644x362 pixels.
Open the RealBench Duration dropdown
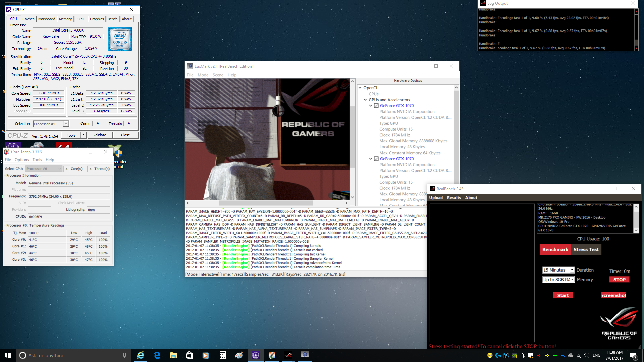pos(558,270)
